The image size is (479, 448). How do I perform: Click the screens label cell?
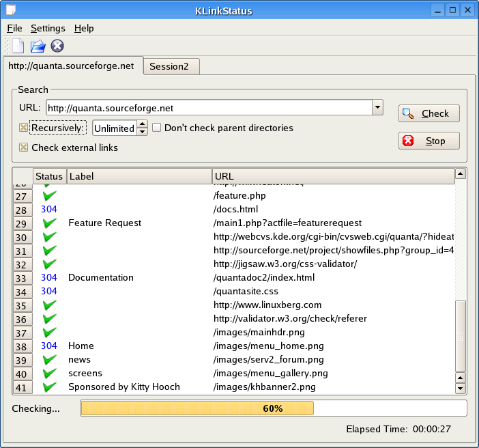[x=85, y=374]
